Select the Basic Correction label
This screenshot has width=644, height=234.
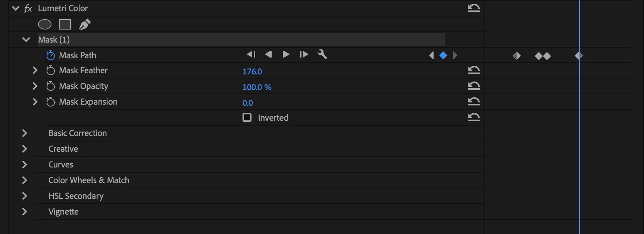78,133
